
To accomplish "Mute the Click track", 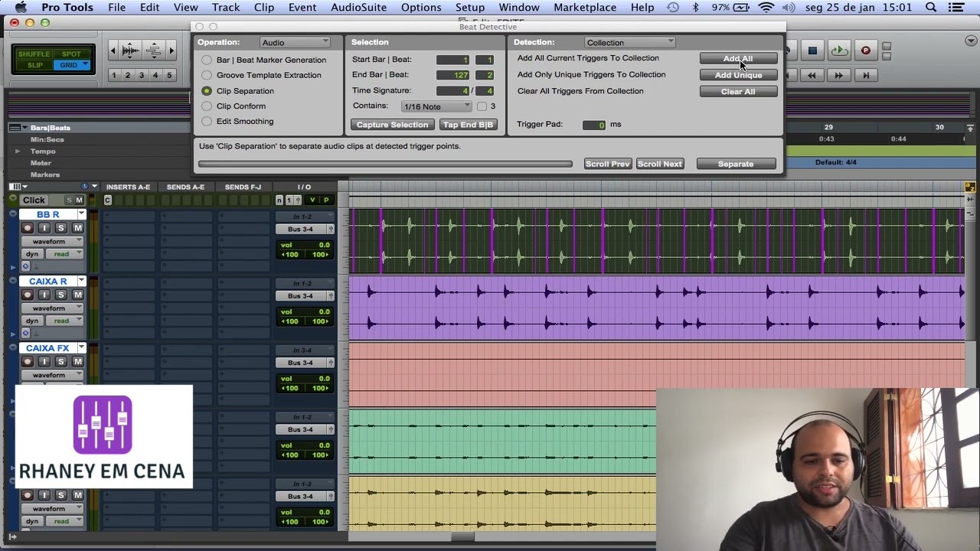I will pos(79,200).
